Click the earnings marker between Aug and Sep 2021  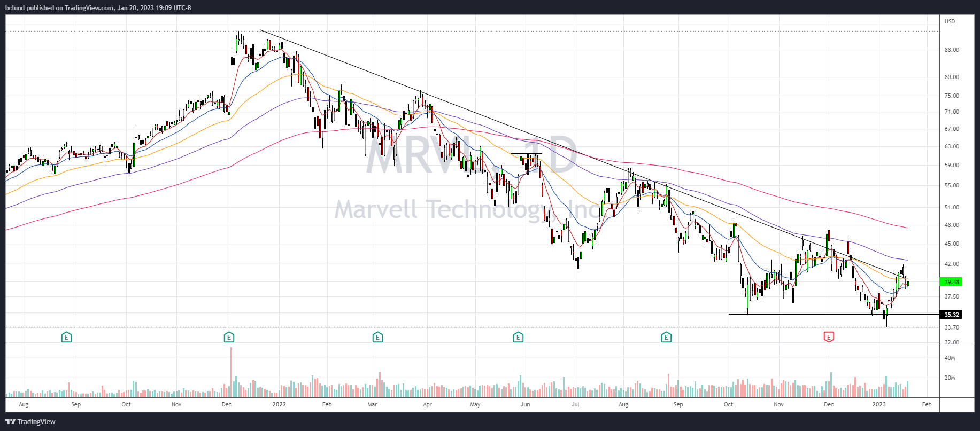click(66, 337)
